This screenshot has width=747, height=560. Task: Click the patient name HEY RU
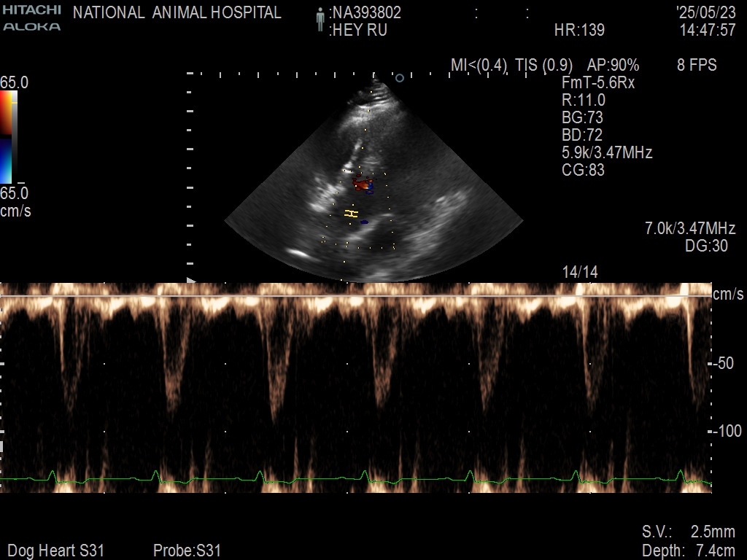coord(358,31)
